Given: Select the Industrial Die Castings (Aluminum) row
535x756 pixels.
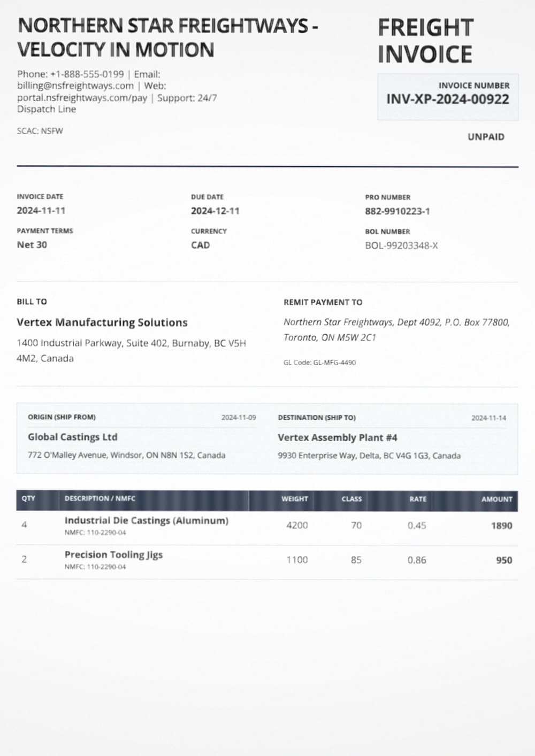Looking at the screenshot, I should [146, 521].
